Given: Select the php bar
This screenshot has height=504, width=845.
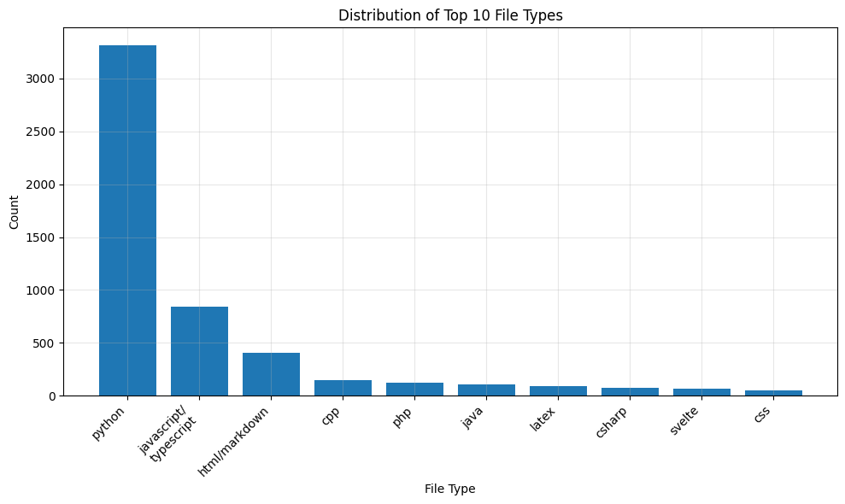Looking at the screenshot, I should pyautogui.click(x=417, y=389).
